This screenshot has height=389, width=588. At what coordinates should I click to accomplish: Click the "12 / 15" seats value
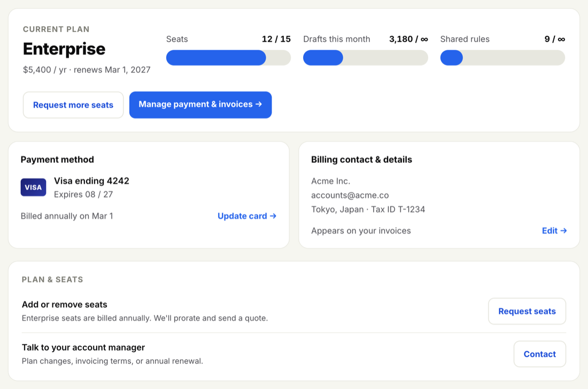(x=276, y=39)
